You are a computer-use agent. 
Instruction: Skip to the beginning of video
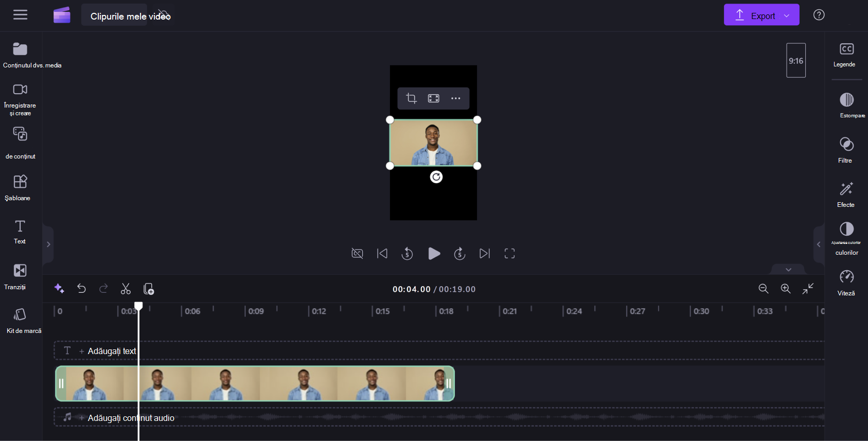382,253
